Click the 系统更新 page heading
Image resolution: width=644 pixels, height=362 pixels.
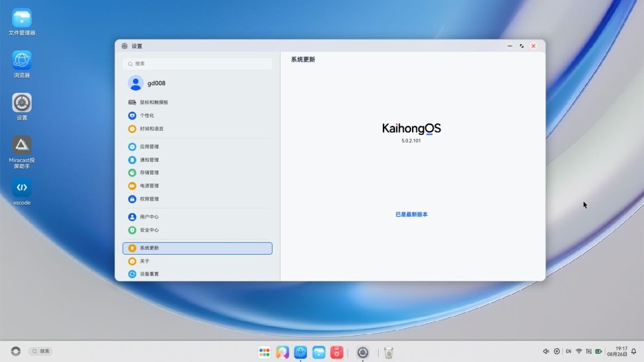(303, 60)
